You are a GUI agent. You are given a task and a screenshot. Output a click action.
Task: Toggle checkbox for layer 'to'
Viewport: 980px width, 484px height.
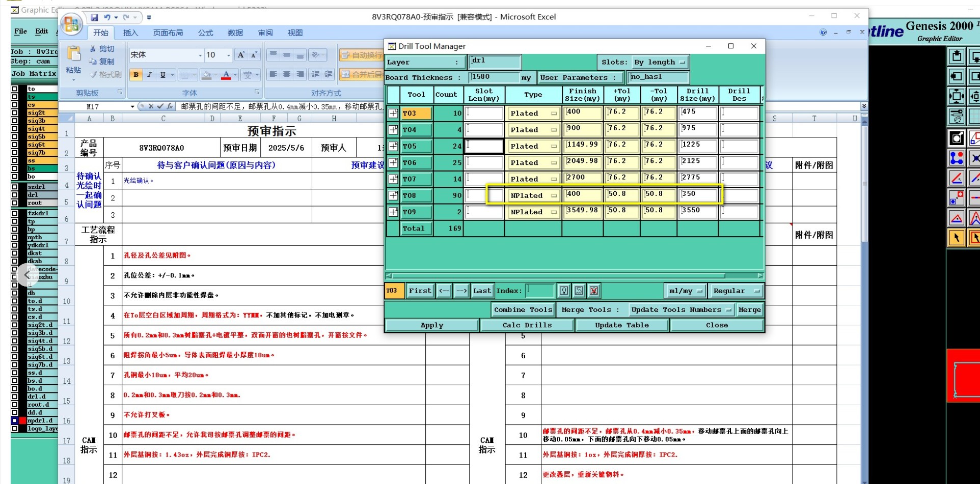[x=15, y=89]
